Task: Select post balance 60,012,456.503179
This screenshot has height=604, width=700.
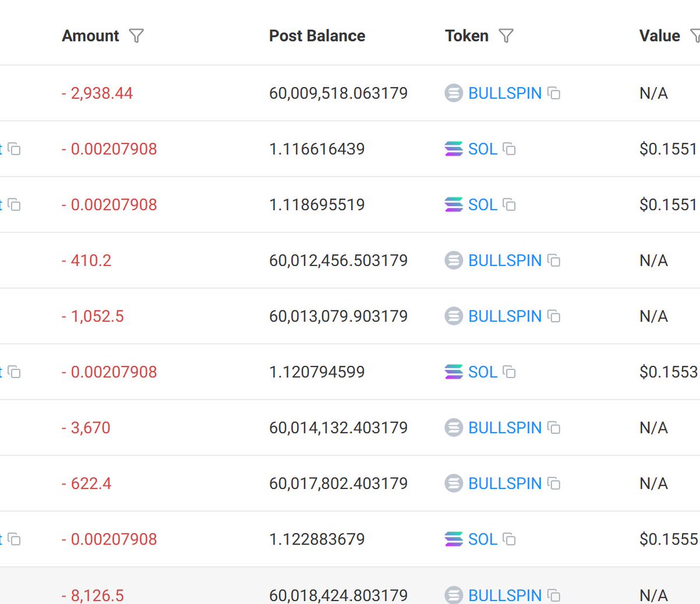Action: [338, 261]
